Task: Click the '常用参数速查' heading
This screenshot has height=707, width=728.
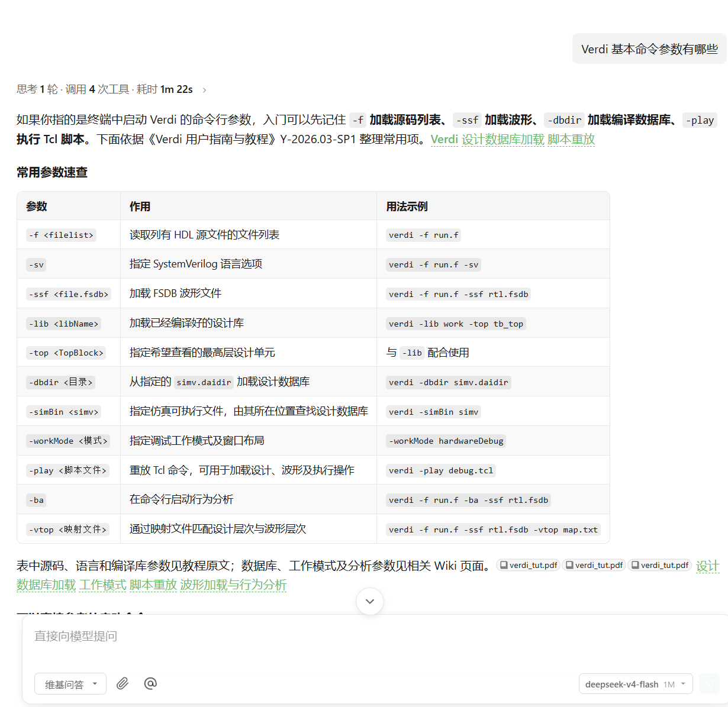Action: tap(52, 172)
